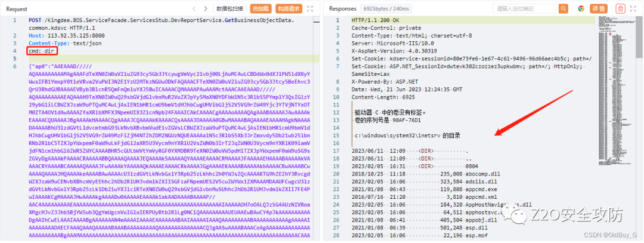Click the 数据包扫描 button
Screen dimensions: 644x243
point(230,8)
